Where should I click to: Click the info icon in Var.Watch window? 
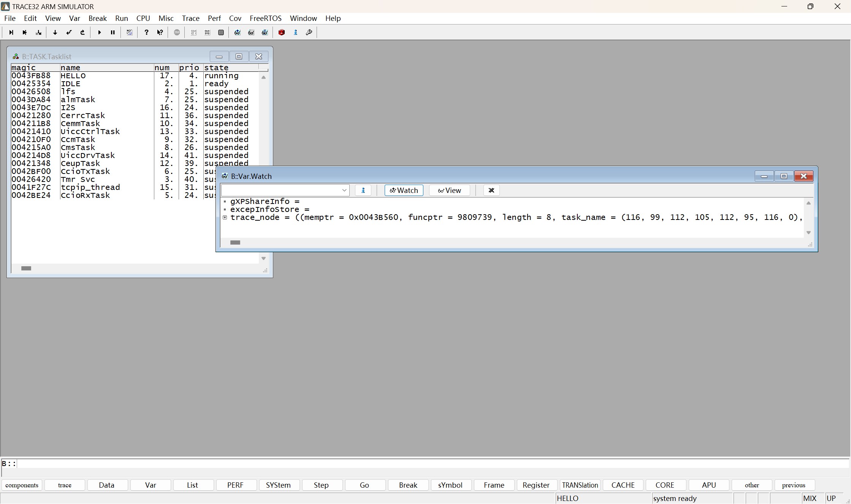(363, 190)
